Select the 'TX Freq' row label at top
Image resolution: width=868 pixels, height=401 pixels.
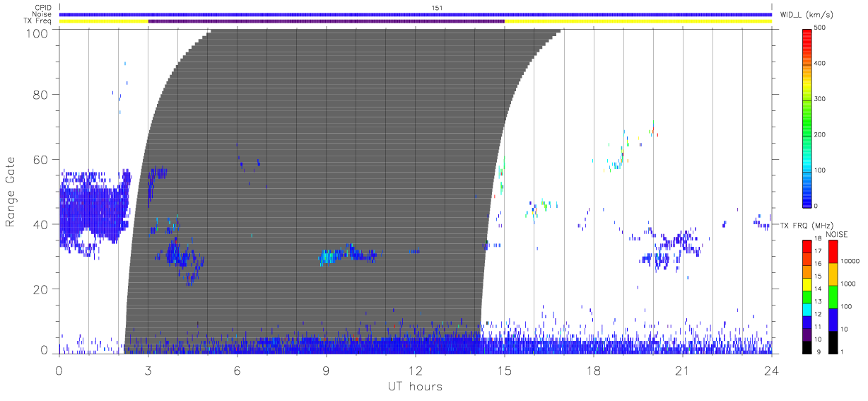coord(39,21)
